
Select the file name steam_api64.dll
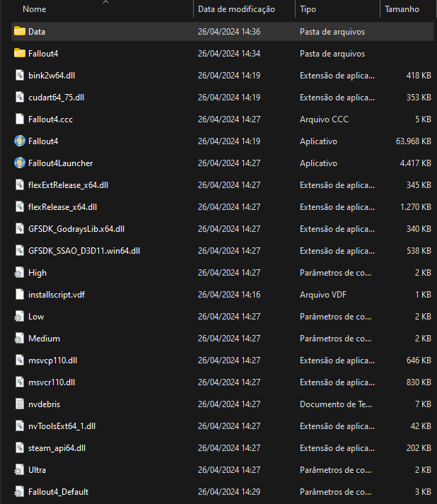click(57, 448)
